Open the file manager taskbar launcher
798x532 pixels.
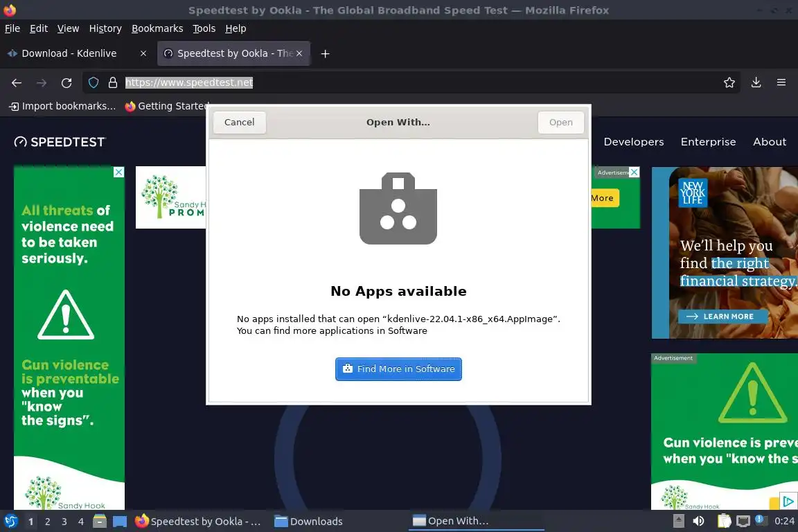click(x=100, y=521)
